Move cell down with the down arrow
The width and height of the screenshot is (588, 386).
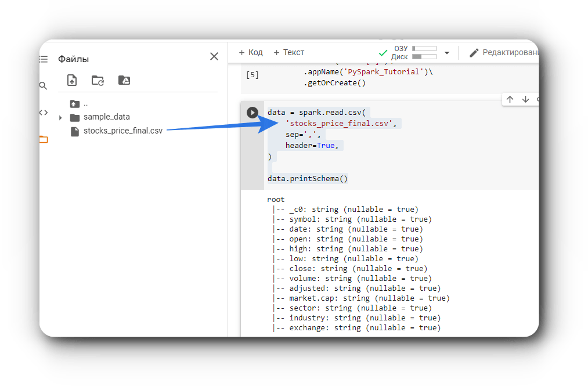point(526,99)
